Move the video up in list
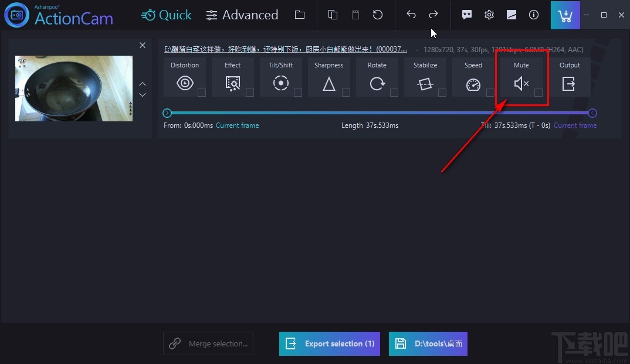 coord(143,84)
